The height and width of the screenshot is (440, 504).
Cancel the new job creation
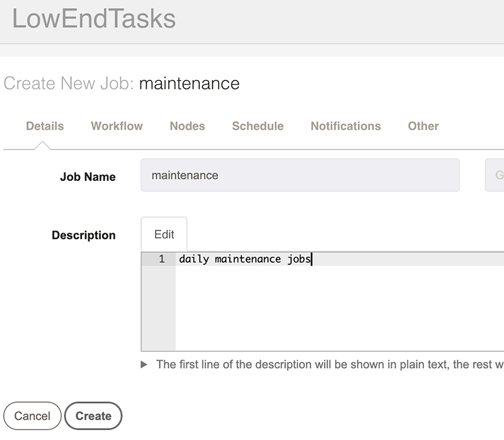point(32,416)
